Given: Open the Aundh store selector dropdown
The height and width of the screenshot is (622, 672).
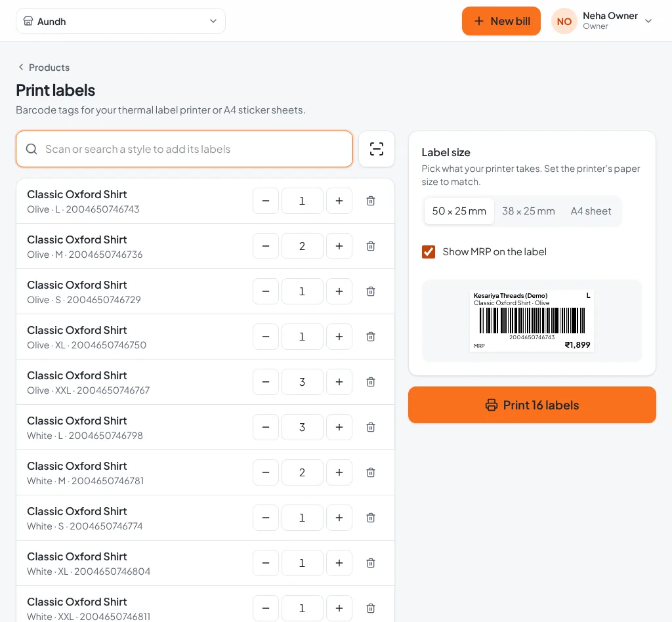Looking at the screenshot, I should click(x=121, y=21).
